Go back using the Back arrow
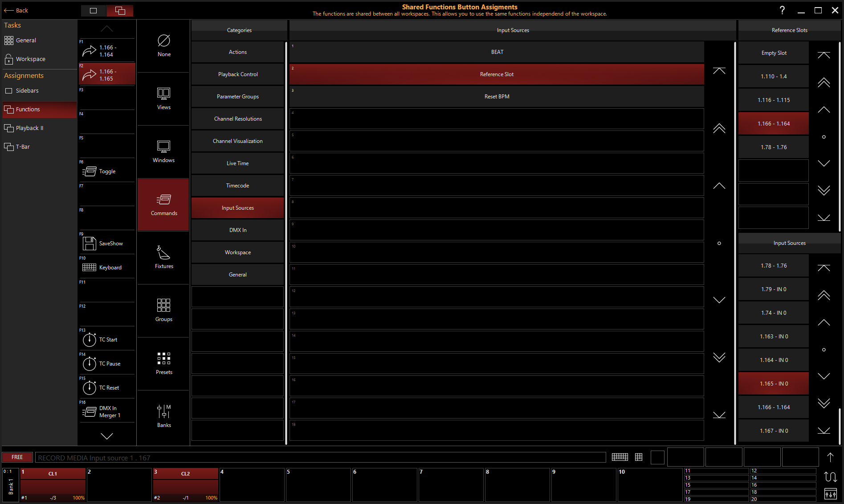 click(16, 10)
